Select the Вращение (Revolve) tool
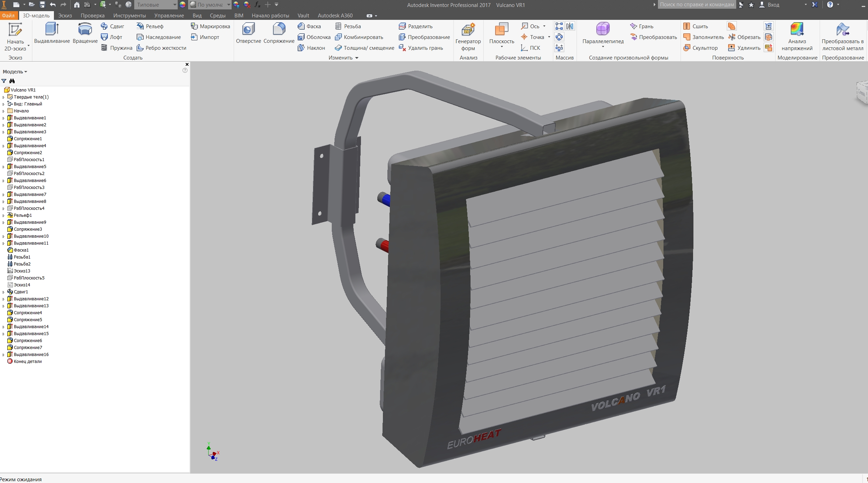868x483 pixels. click(x=85, y=34)
